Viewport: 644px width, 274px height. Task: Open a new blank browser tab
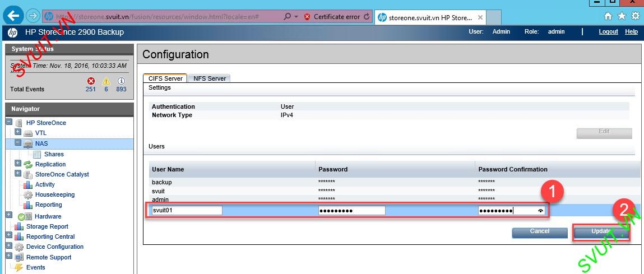[x=494, y=18]
